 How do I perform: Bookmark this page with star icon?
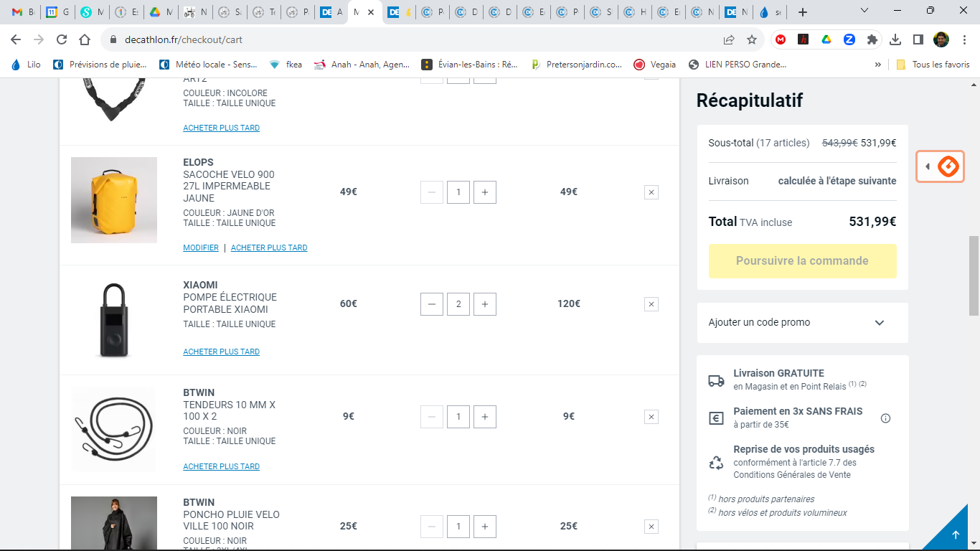coord(751,39)
